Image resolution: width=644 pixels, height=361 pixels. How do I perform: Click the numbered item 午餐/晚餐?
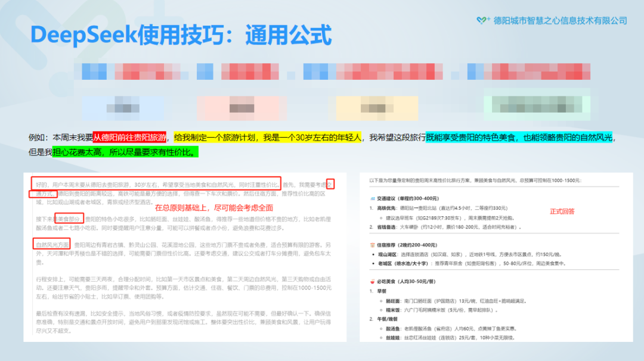point(388,319)
